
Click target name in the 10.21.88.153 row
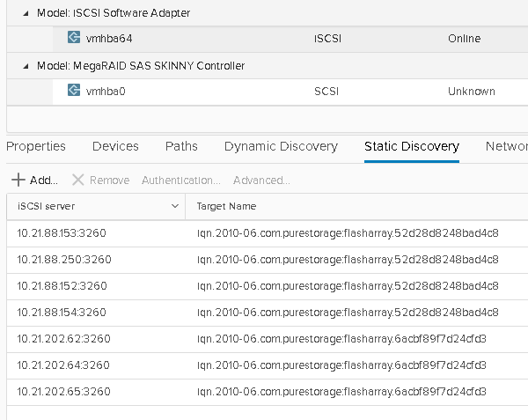point(348,233)
